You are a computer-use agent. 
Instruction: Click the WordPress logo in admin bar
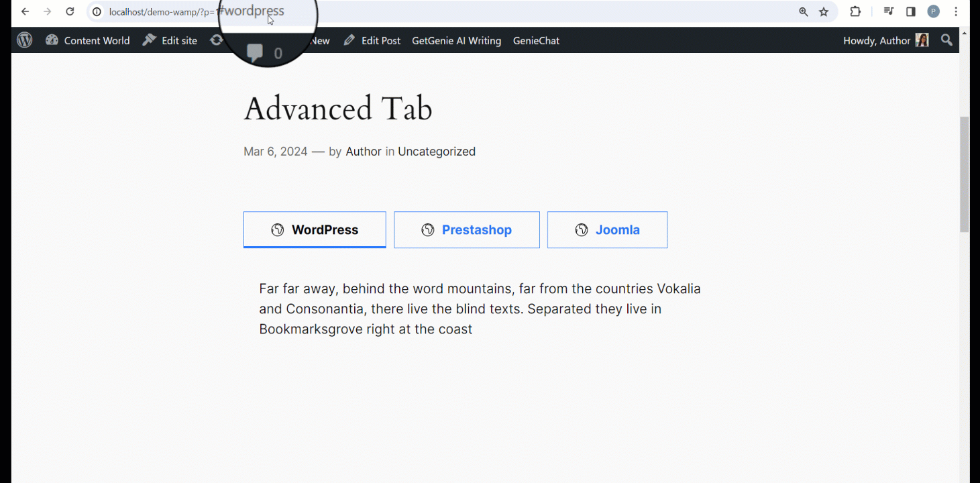[x=25, y=40]
